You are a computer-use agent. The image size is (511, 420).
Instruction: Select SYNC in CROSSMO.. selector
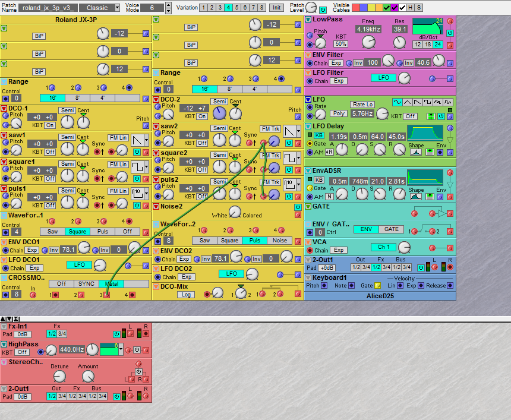pos(86,284)
